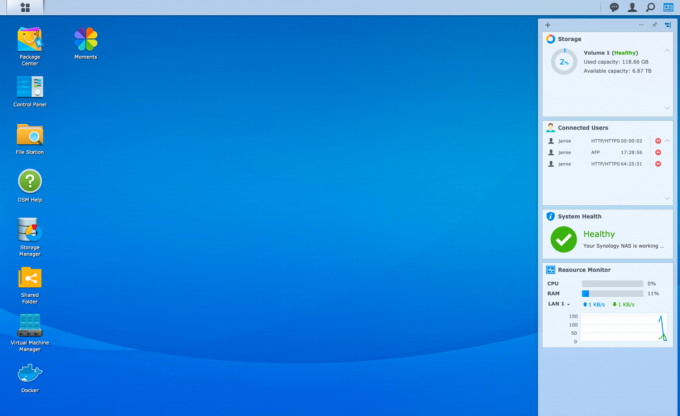Click the Storage widget's colorful ring icon
Viewport: 680px width, 416px height.
[550, 39]
